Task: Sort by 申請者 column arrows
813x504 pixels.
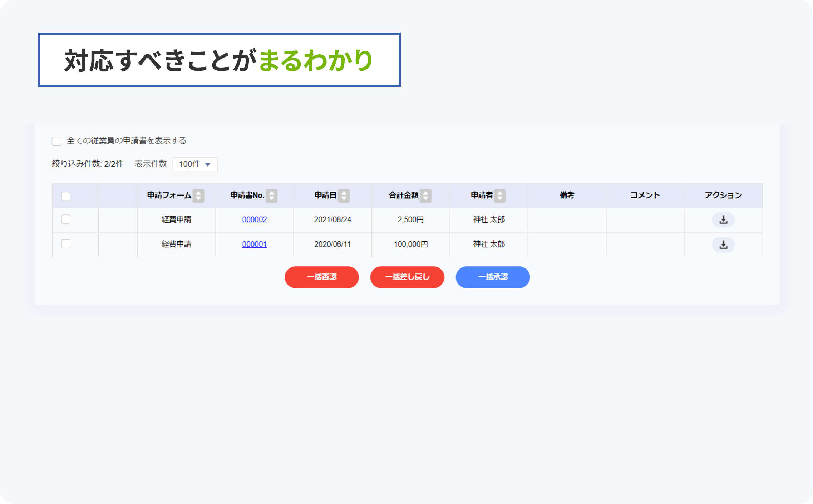Action: click(500, 196)
